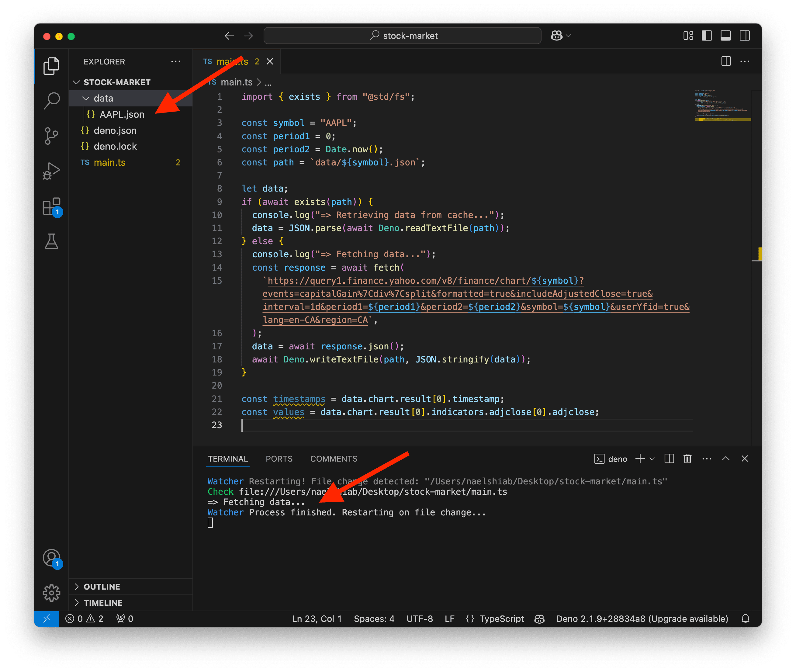This screenshot has height=672, width=796.
Task: Close the main.ts editor tab
Action: (270, 61)
